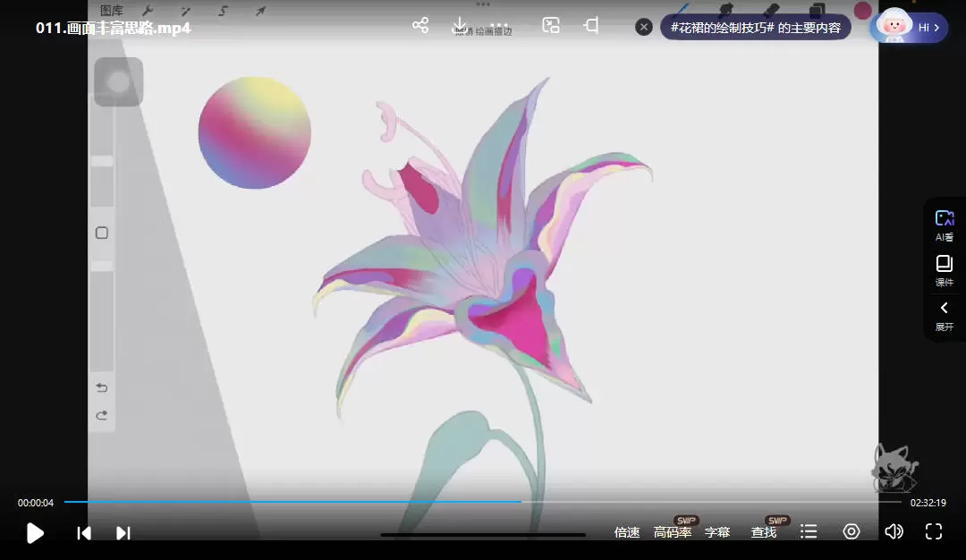This screenshot has width=966, height=560.
Task: Expand the sidebar with 展开 arrow
Action: [x=944, y=316]
